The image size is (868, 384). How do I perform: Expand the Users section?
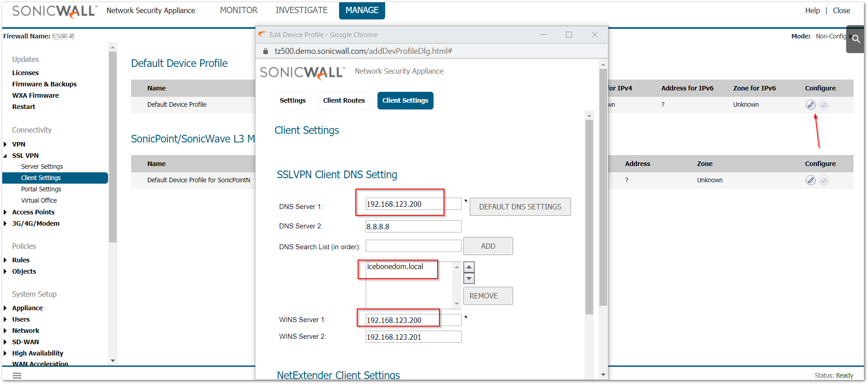point(5,319)
